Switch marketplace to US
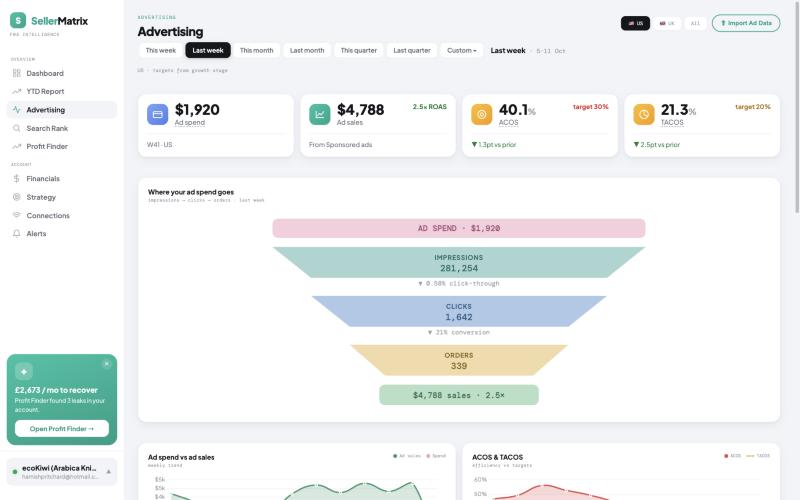The width and height of the screenshot is (800, 500). pyautogui.click(x=635, y=23)
